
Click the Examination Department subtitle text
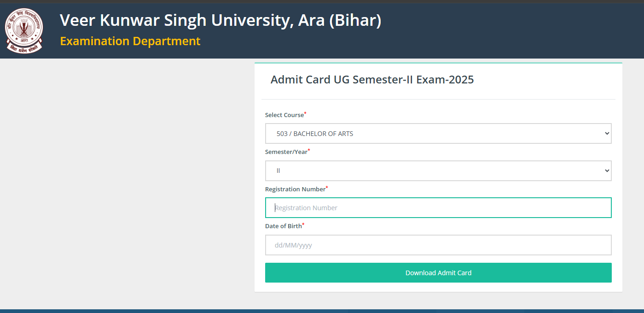tap(130, 41)
